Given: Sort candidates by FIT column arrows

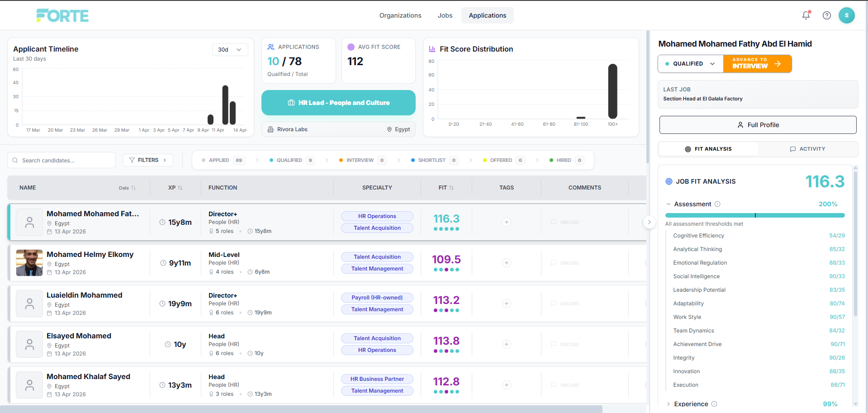Looking at the screenshot, I should pos(451,188).
